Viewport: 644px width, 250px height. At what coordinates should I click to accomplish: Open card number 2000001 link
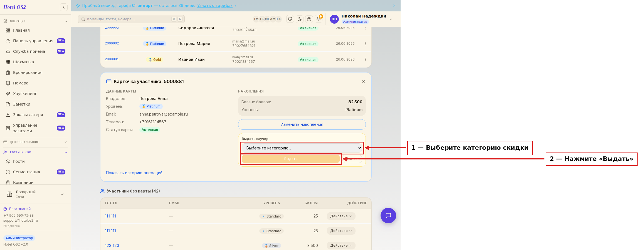point(112,59)
